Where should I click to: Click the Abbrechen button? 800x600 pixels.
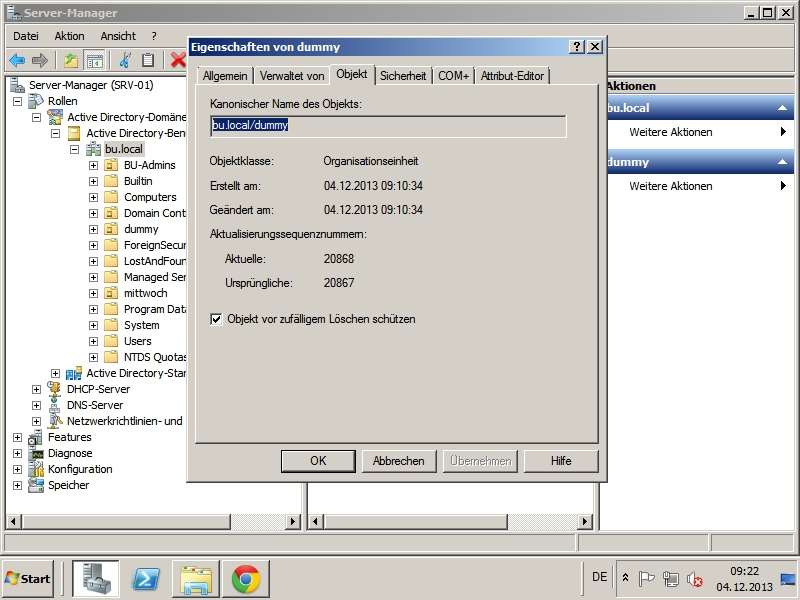[398, 461]
